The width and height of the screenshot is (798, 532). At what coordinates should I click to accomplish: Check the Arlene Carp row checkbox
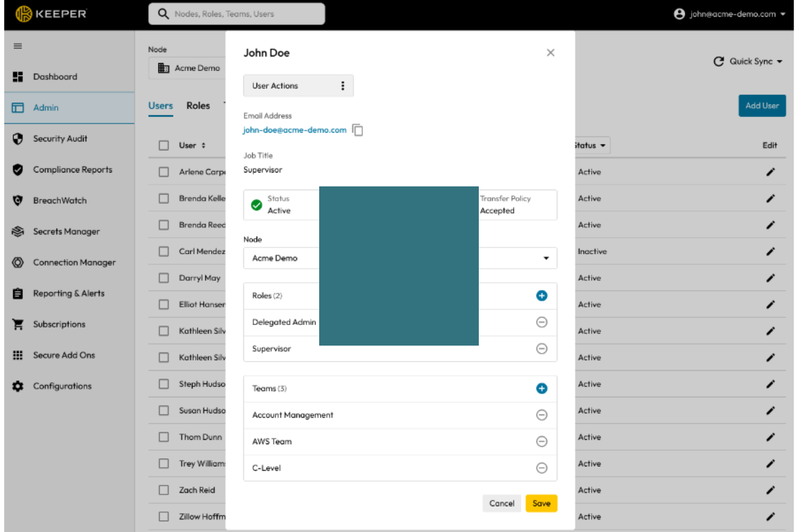point(164,172)
